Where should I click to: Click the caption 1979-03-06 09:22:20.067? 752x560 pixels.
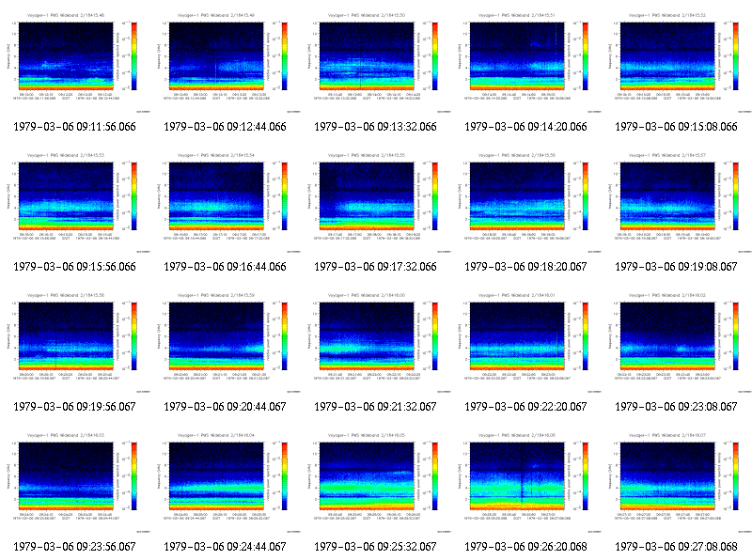pos(525,407)
